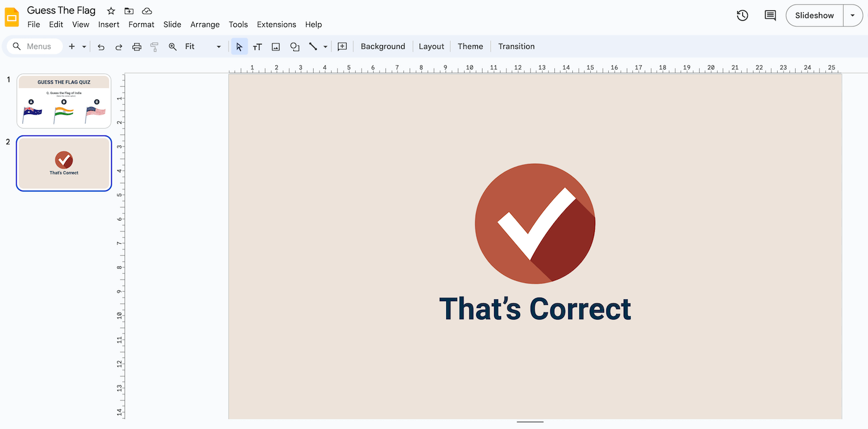
Task: Open the Fit zoom level dropdown
Action: tap(203, 46)
